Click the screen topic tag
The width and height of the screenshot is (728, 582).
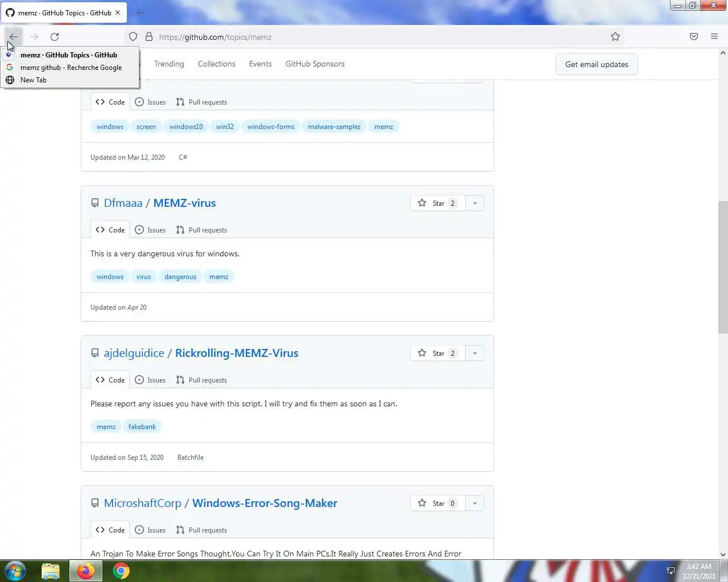[x=146, y=127]
